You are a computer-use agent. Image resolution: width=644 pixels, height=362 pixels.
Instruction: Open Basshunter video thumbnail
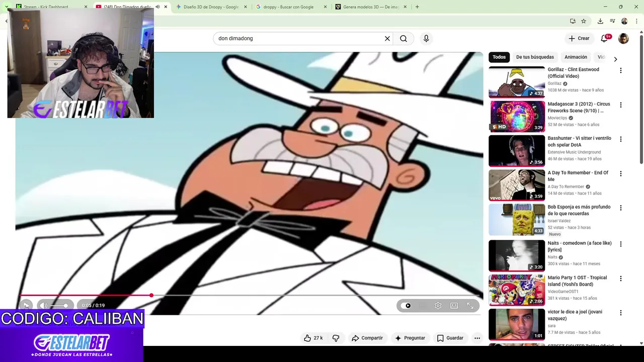coord(517,150)
